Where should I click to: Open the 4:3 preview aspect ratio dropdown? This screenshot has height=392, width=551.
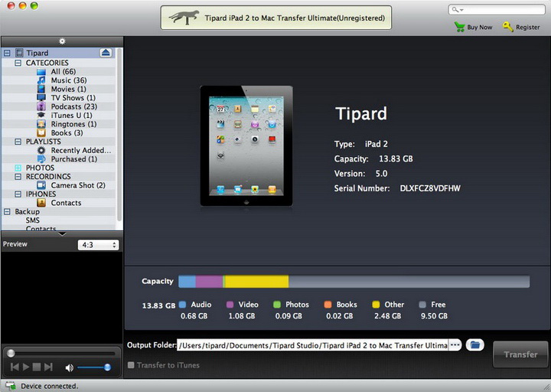point(98,245)
